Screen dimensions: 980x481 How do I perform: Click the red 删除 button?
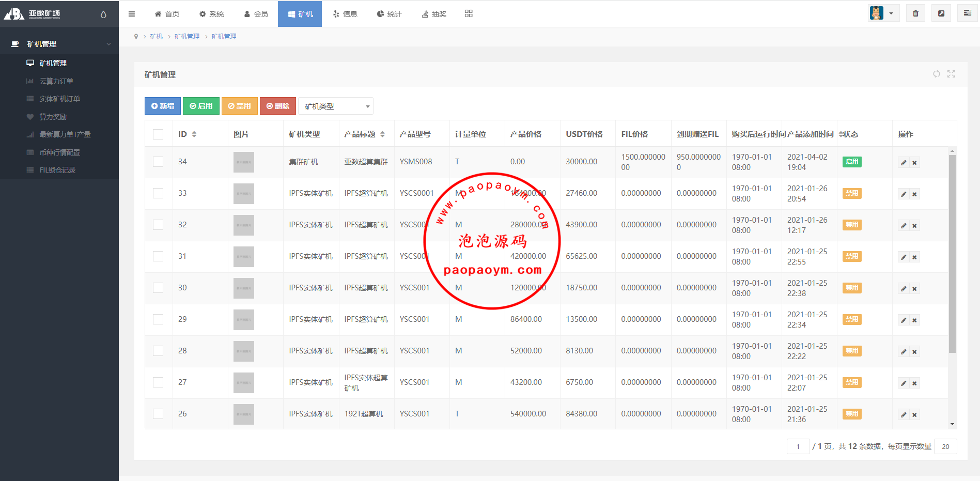pos(278,106)
